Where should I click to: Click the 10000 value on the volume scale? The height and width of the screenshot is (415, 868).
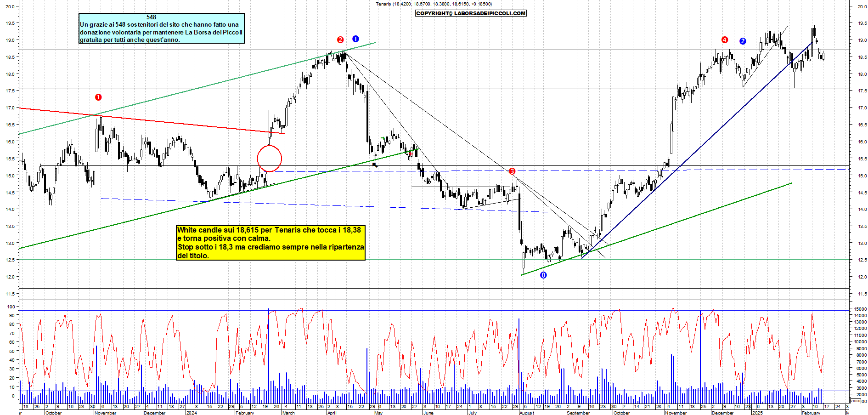[860, 342]
